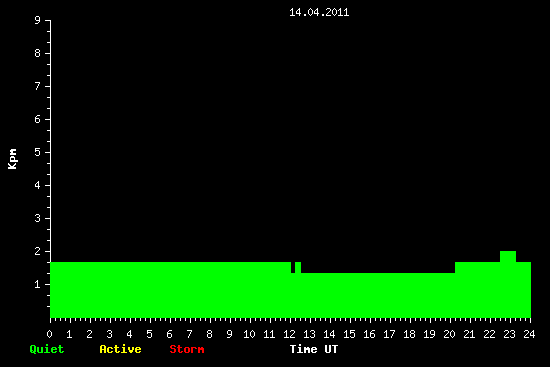This screenshot has height=367, width=550.
Task: Click hour 20 on the time axis
Action: click(x=449, y=334)
